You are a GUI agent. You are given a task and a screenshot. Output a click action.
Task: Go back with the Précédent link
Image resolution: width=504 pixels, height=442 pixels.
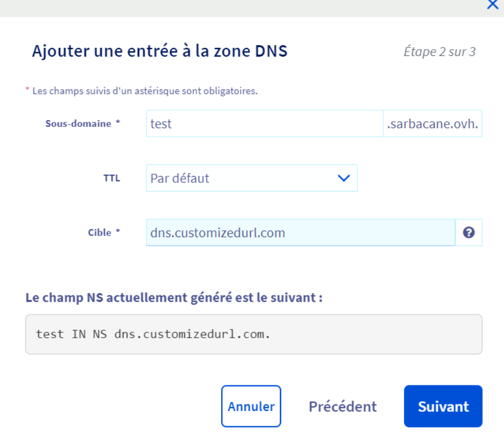click(342, 406)
